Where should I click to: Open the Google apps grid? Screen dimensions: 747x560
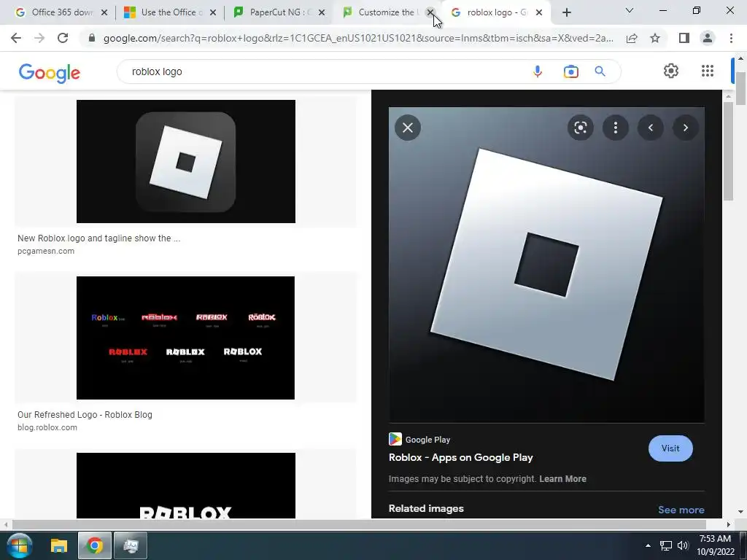pos(708,71)
